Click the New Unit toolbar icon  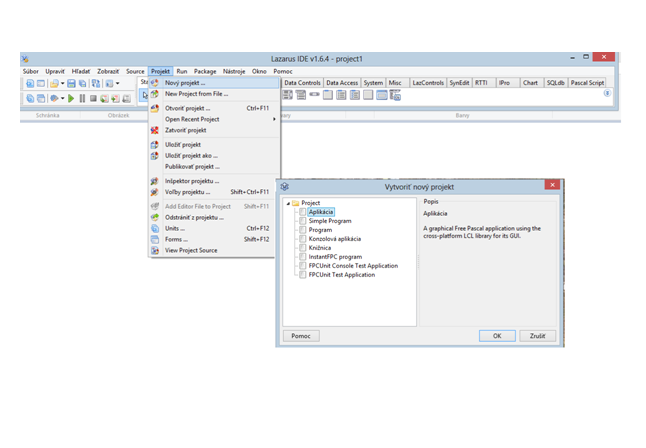30,84
